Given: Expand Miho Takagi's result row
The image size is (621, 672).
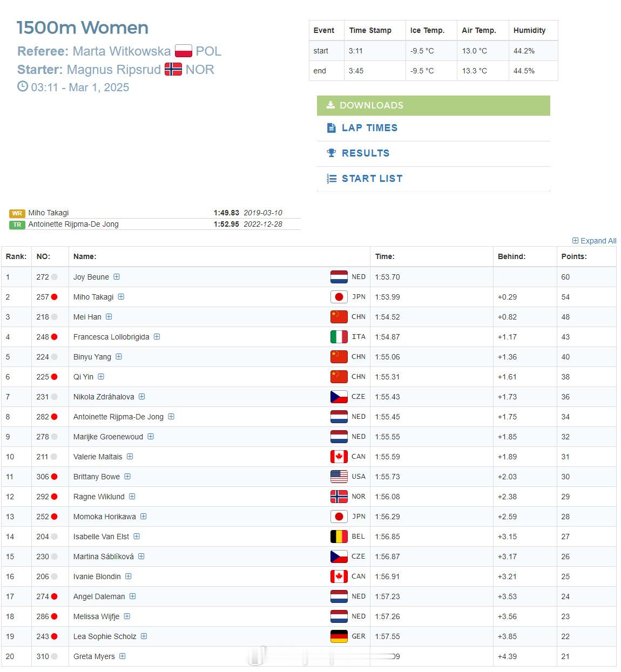Looking at the screenshot, I should click(x=121, y=297).
